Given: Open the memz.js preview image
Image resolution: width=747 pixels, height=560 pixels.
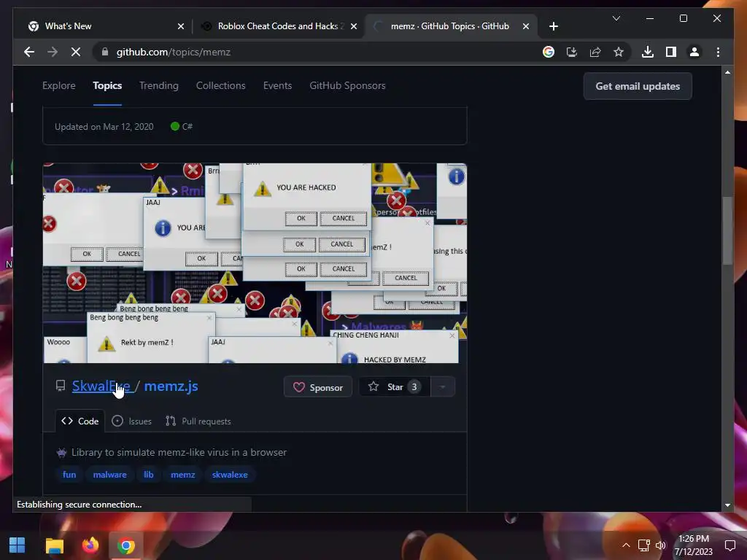Looking at the screenshot, I should (255, 263).
